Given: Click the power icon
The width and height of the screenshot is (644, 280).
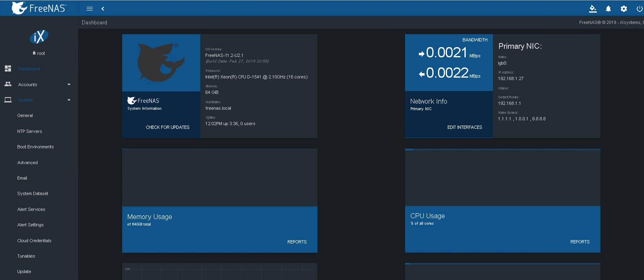Looking at the screenshot, I should [x=639, y=9].
